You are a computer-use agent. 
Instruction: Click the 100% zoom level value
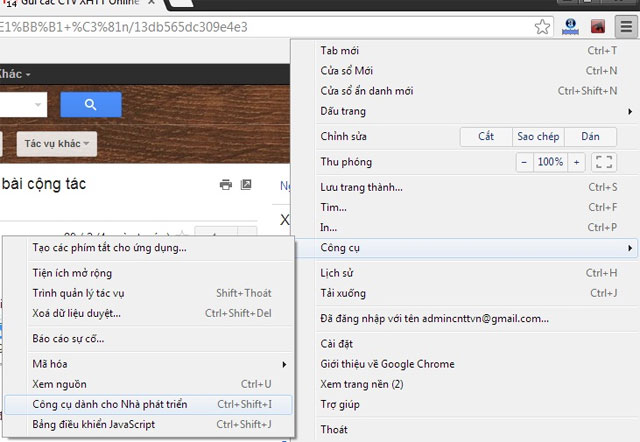(550, 162)
